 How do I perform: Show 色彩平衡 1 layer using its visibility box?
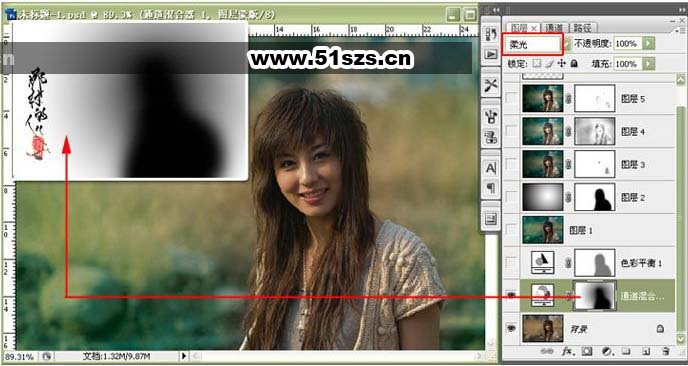[511, 263]
